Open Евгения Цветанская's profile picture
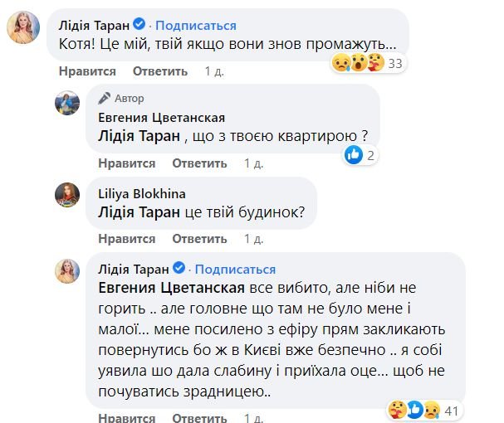The height and width of the screenshot is (423, 504). coord(68,103)
